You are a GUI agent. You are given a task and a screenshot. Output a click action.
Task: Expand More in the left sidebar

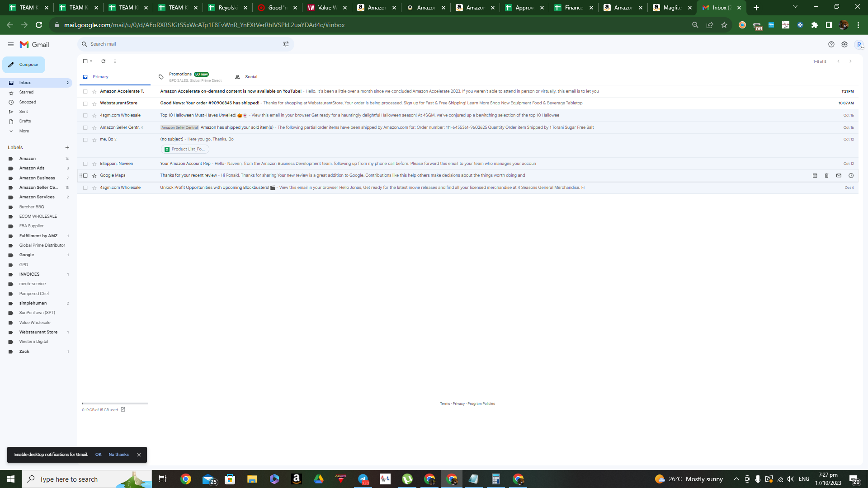coord(24,131)
